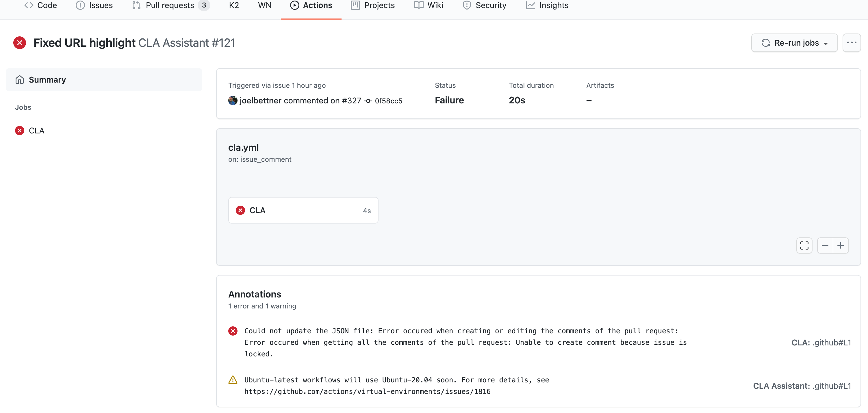Open the CLA: .github#L1 annotation link
868x413 pixels.
[x=821, y=343]
